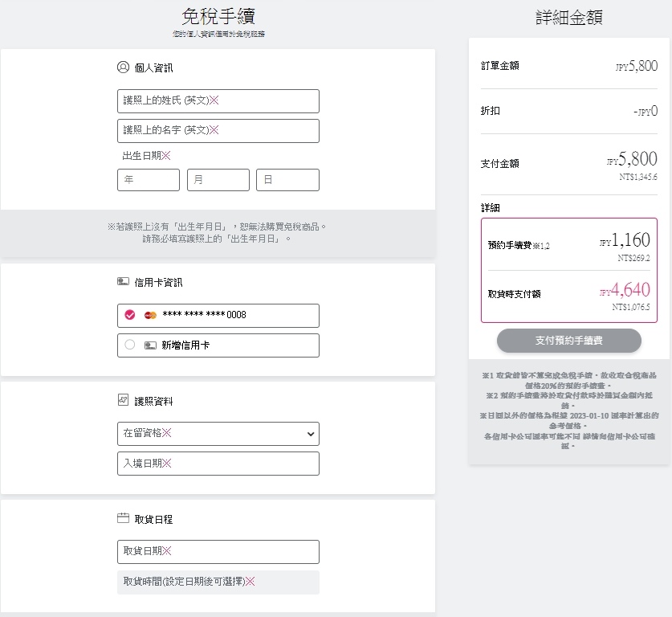Screen dimensions: 672x617
Task: Click the NT$269.2 fee conversion
Action: pos(633,258)
